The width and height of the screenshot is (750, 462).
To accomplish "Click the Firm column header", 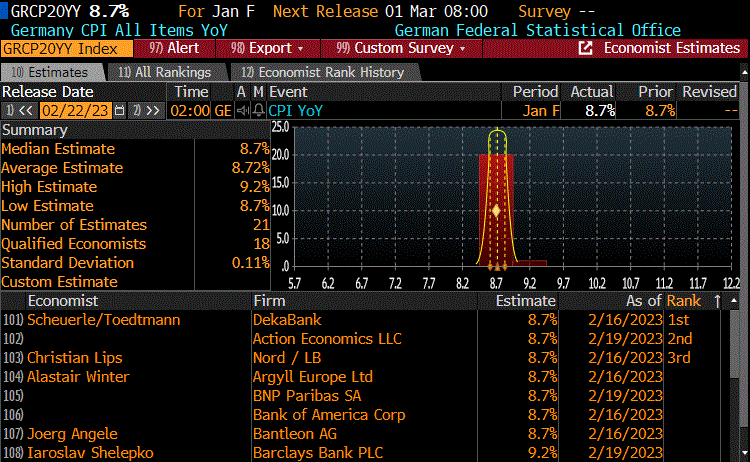I will coord(269,301).
